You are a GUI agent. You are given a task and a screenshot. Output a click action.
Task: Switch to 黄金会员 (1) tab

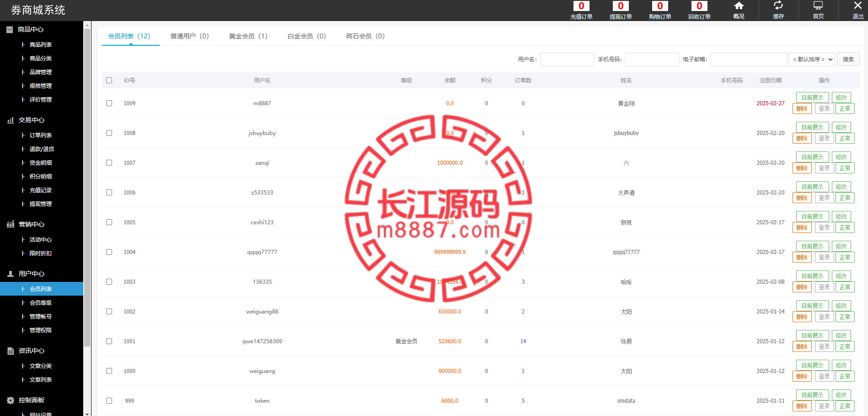coord(248,36)
